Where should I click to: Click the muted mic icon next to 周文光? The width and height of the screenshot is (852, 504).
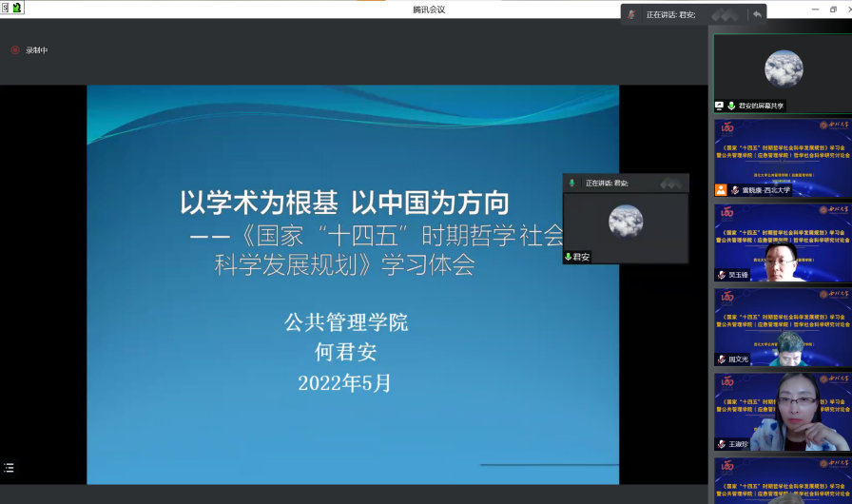(x=722, y=359)
